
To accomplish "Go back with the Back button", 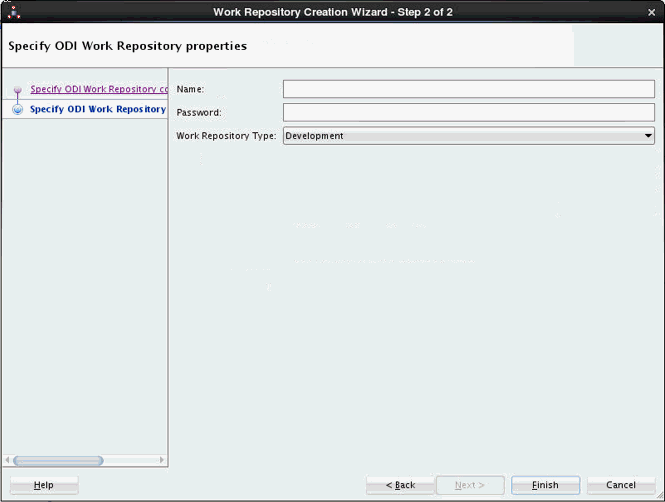I will pos(400,485).
